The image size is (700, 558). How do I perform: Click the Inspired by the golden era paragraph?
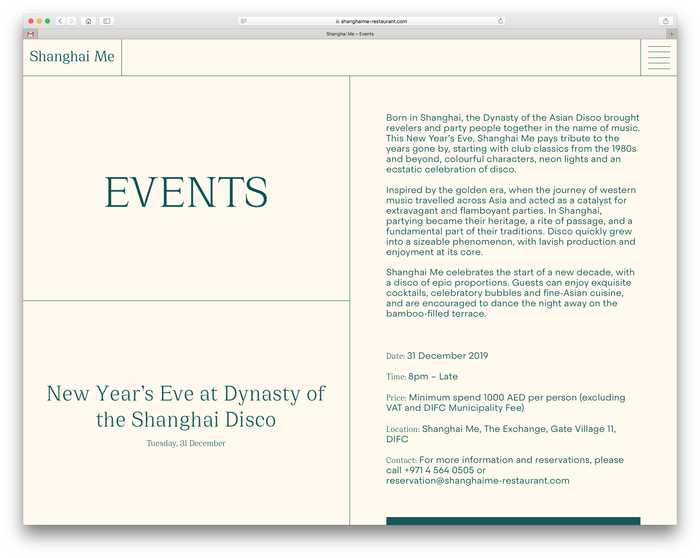click(511, 221)
